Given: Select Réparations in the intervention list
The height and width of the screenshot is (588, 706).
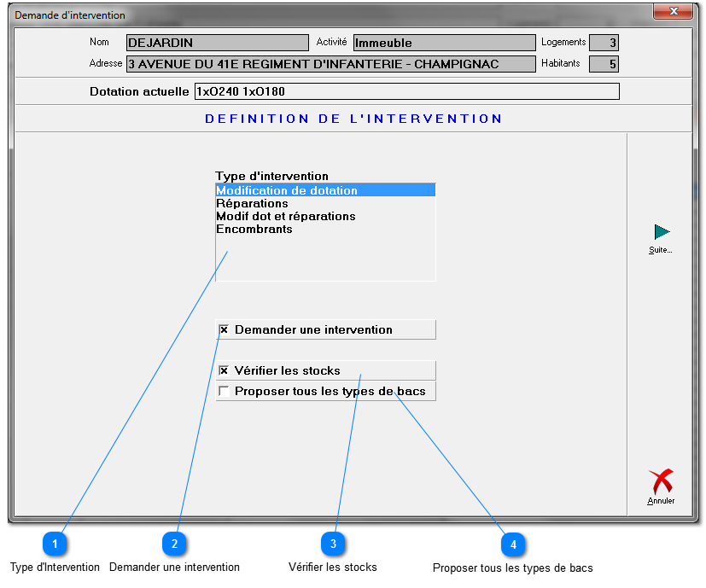Looking at the screenshot, I should (251, 203).
